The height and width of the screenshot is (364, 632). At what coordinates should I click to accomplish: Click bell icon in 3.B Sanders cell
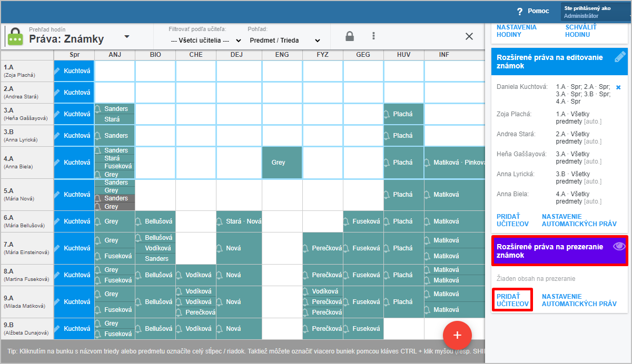pyautogui.click(x=97, y=136)
